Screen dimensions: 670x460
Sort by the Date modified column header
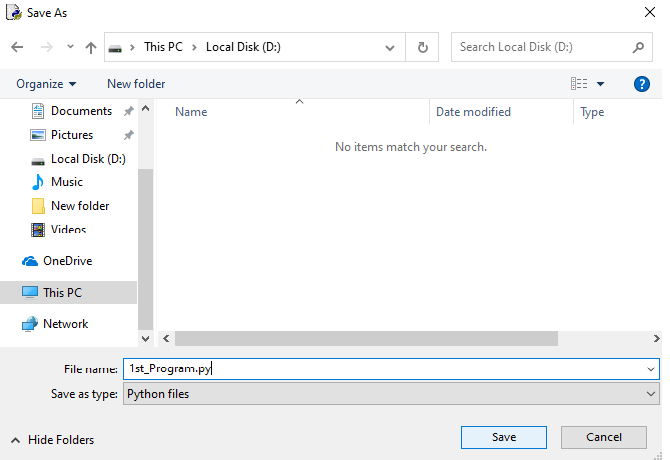pos(474,112)
